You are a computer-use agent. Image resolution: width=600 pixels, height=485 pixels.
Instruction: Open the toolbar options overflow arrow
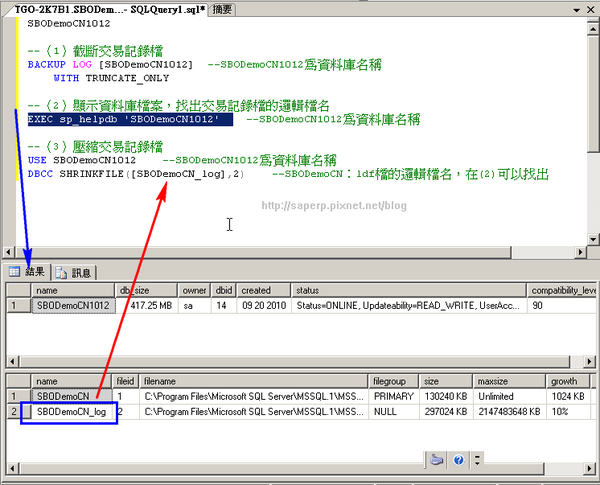477,459
